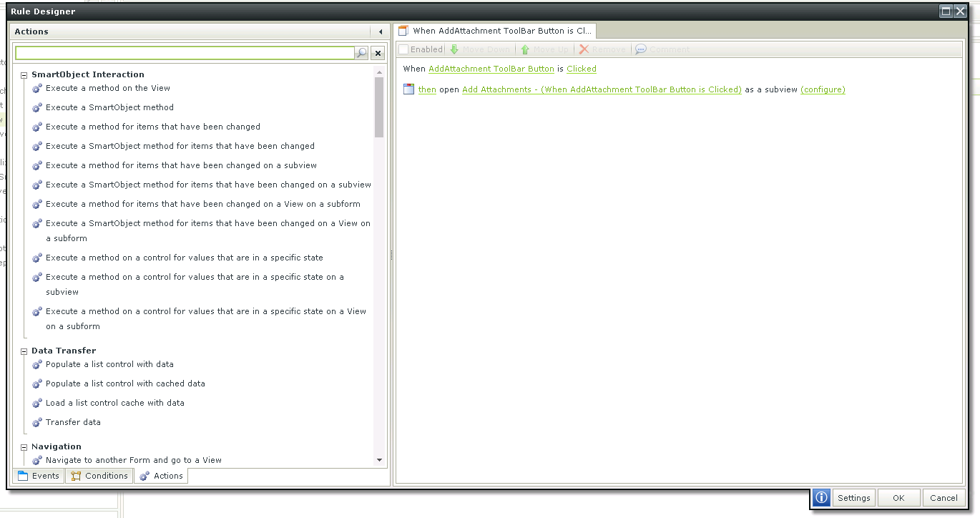The height and width of the screenshot is (518, 980).
Task: Switch to the Actions tab
Action: (161, 476)
